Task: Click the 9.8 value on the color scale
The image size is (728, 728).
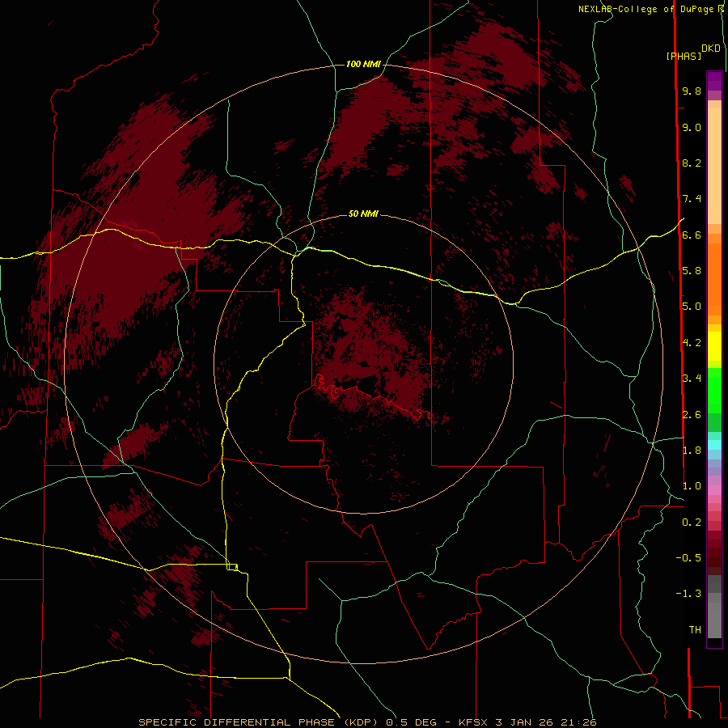Action: tap(692, 91)
